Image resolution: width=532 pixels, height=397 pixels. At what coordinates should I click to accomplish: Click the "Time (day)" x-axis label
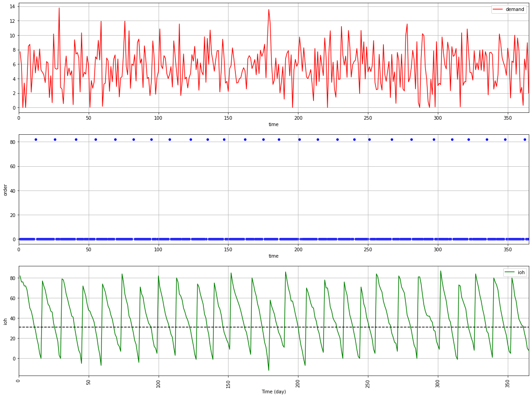coord(273,392)
